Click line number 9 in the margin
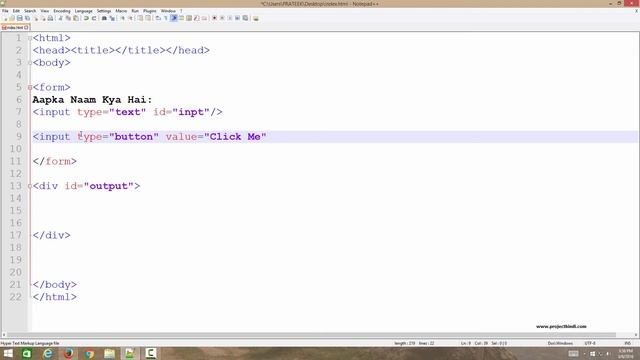Image resolution: width=640 pixels, height=360 pixels. coord(19,137)
